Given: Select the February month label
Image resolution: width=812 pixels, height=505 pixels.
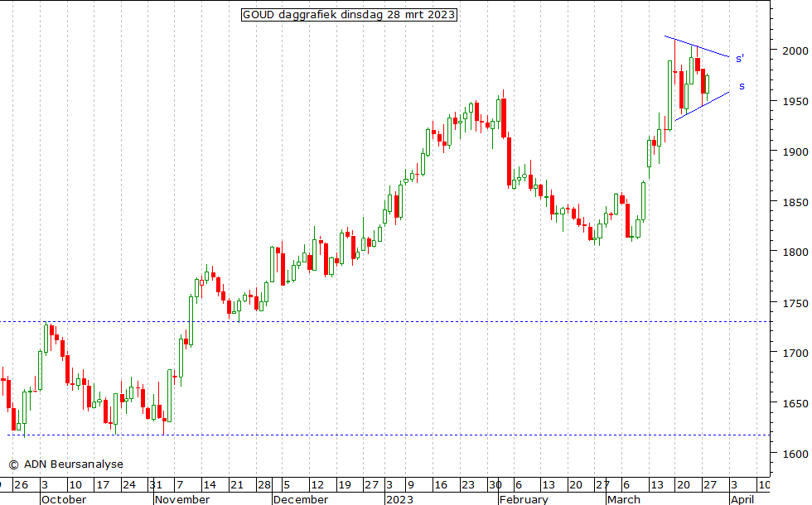Looking at the screenshot, I should click(524, 499).
